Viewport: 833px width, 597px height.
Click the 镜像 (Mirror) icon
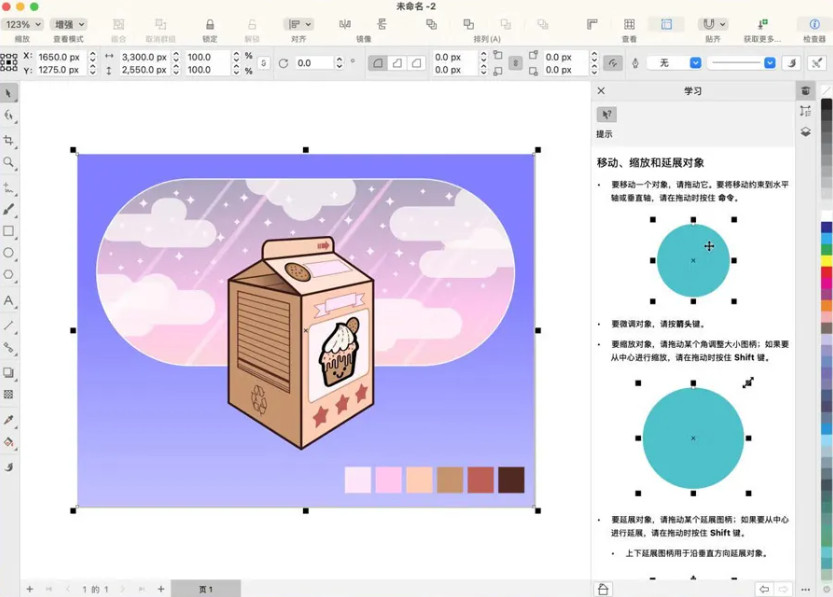344,26
